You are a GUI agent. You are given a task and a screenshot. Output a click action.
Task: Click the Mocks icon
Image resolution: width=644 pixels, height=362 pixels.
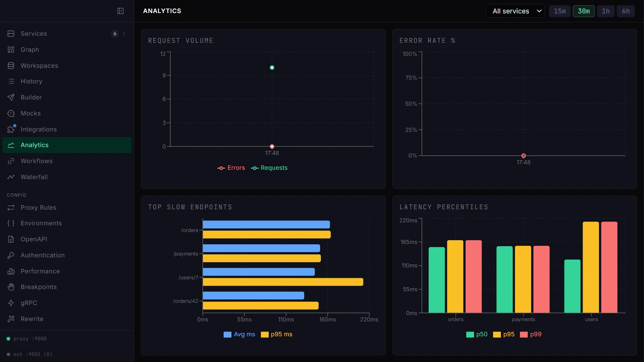pos(11,113)
